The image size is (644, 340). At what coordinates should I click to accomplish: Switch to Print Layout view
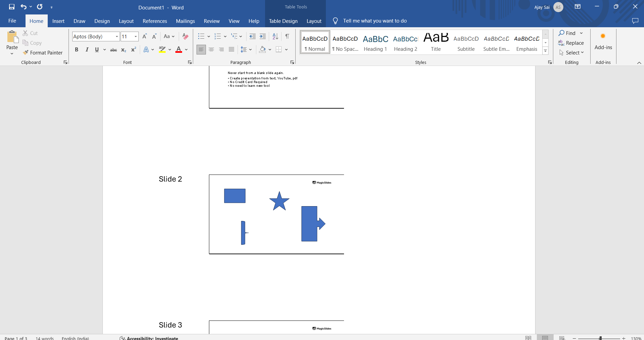pyautogui.click(x=545, y=338)
